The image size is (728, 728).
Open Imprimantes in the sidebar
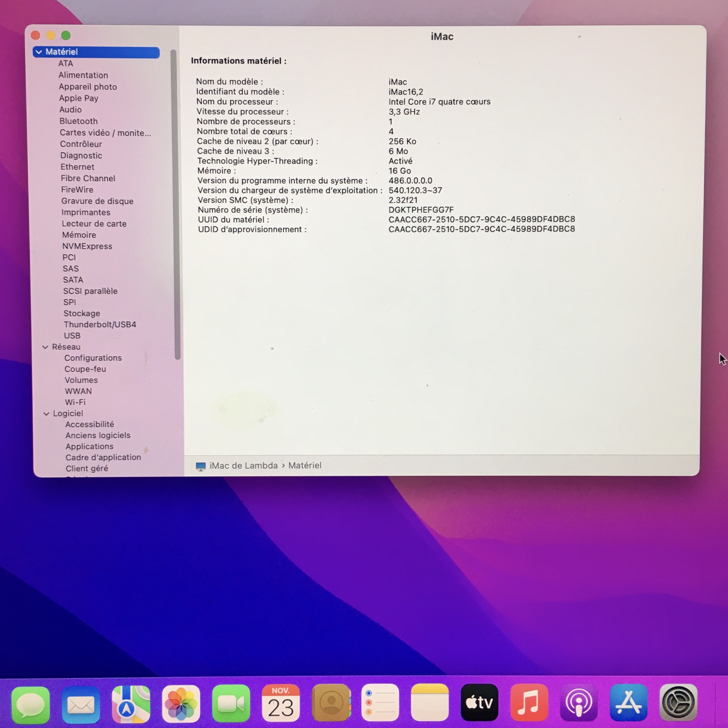(86, 212)
